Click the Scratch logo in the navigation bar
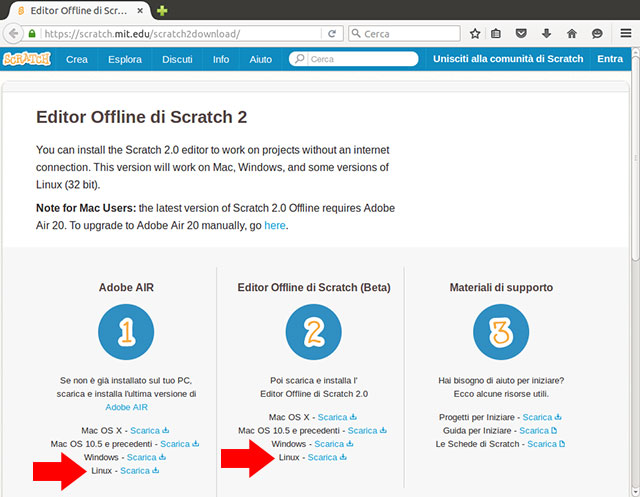 (x=27, y=59)
